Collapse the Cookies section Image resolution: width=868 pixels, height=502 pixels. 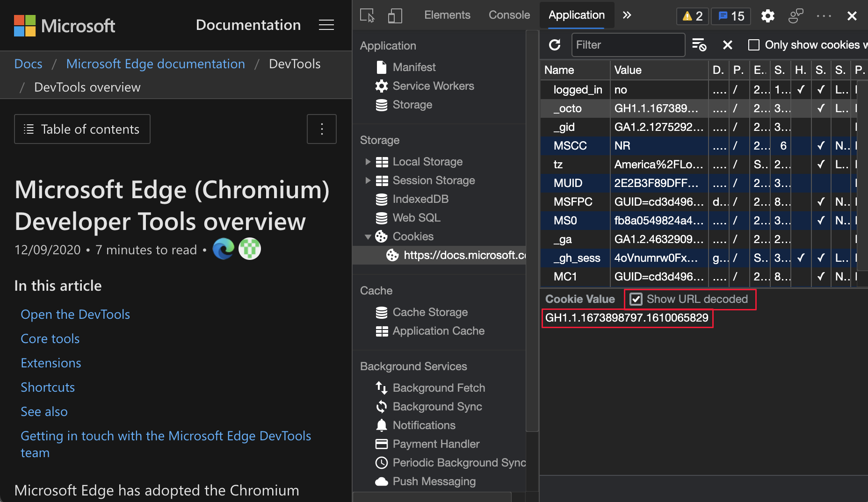pos(368,237)
